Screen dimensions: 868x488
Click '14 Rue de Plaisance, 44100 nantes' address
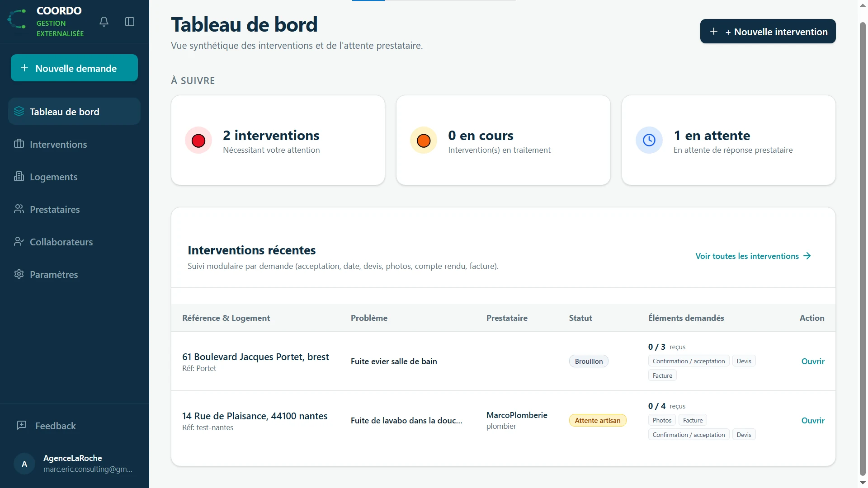point(255,416)
